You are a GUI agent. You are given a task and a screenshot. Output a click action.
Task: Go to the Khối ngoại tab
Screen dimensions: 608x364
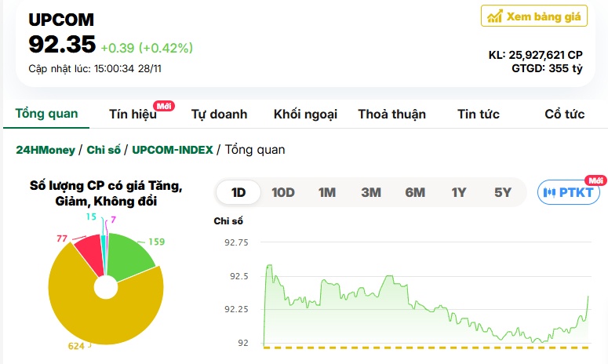click(x=305, y=115)
